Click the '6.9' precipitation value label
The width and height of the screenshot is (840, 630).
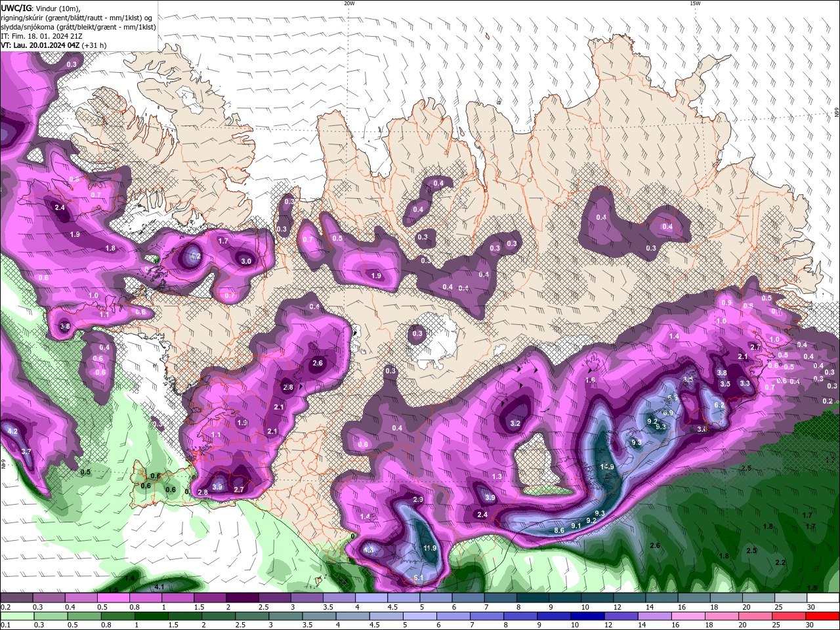coord(668,413)
